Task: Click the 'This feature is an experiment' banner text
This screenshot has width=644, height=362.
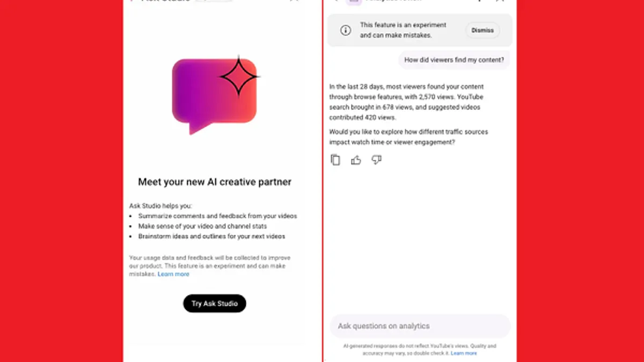Action: pyautogui.click(x=403, y=31)
